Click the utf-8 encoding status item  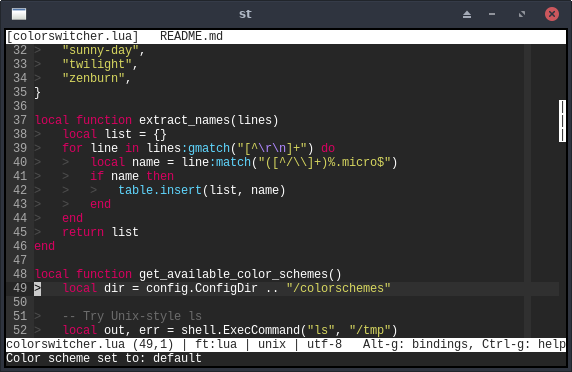click(324, 344)
